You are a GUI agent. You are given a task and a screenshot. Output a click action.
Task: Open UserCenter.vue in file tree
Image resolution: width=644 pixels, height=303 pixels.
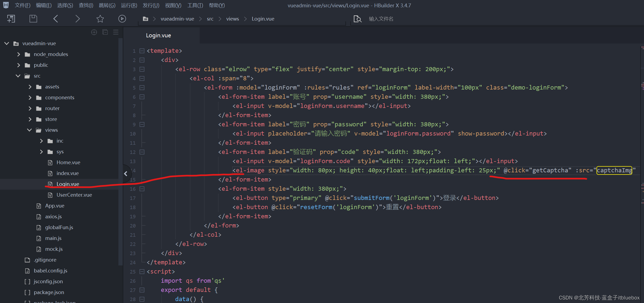[74, 195]
